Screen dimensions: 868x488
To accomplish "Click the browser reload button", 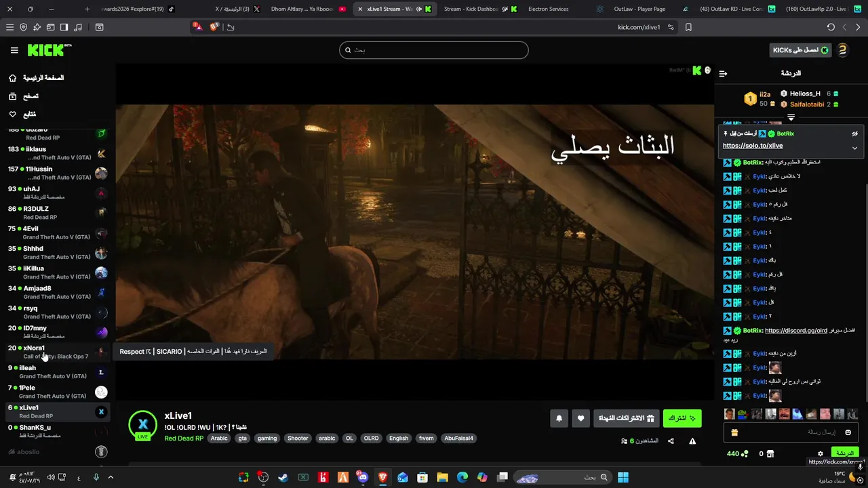I will click(x=831, y=27).
